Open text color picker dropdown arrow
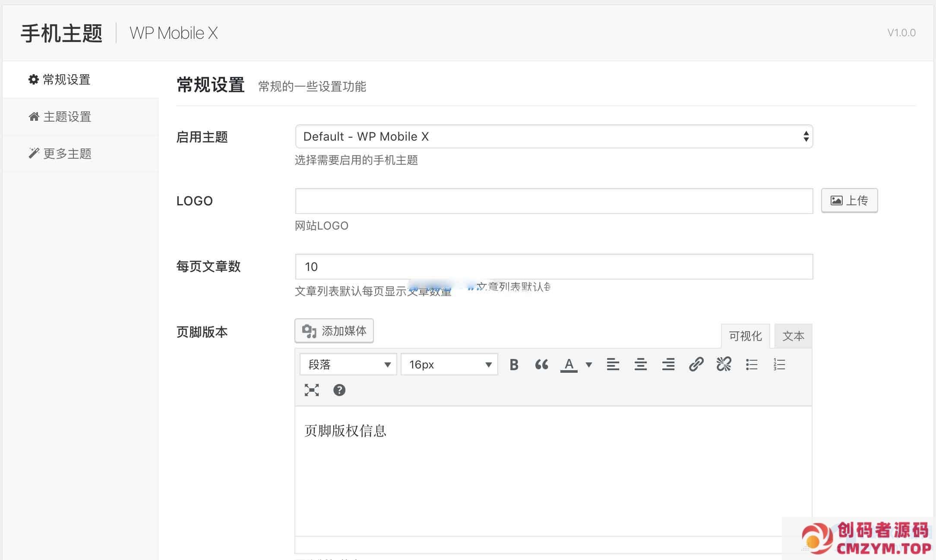Image resolution: width=936 pixels, height=560 pixels. point(588,365)
